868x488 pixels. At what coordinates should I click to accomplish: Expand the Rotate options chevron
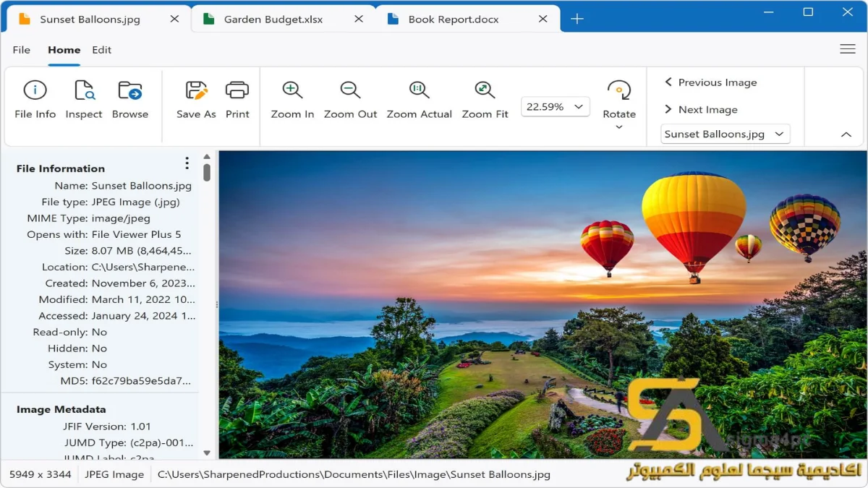(619, 128)
